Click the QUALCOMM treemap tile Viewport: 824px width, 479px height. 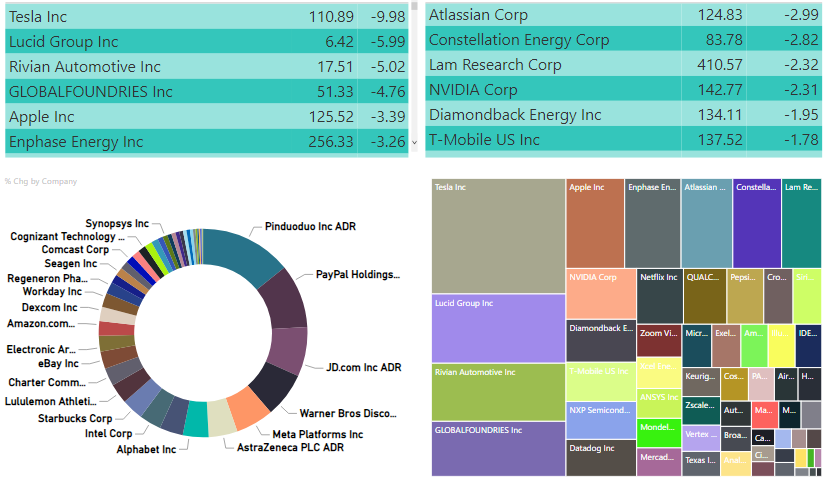pyautogui.click(x=705, y=296)
